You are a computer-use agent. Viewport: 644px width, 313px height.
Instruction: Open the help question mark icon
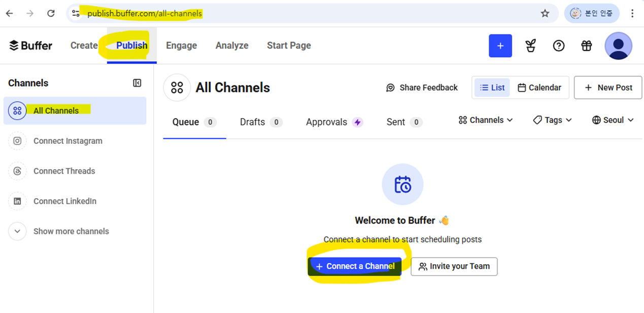coord(559,46)
